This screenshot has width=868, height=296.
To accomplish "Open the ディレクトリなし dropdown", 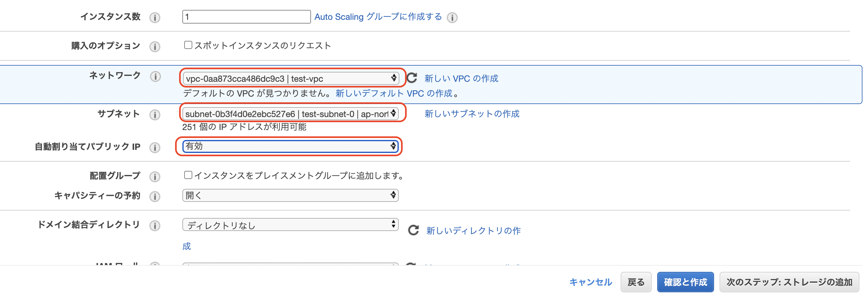I will 290,224.
